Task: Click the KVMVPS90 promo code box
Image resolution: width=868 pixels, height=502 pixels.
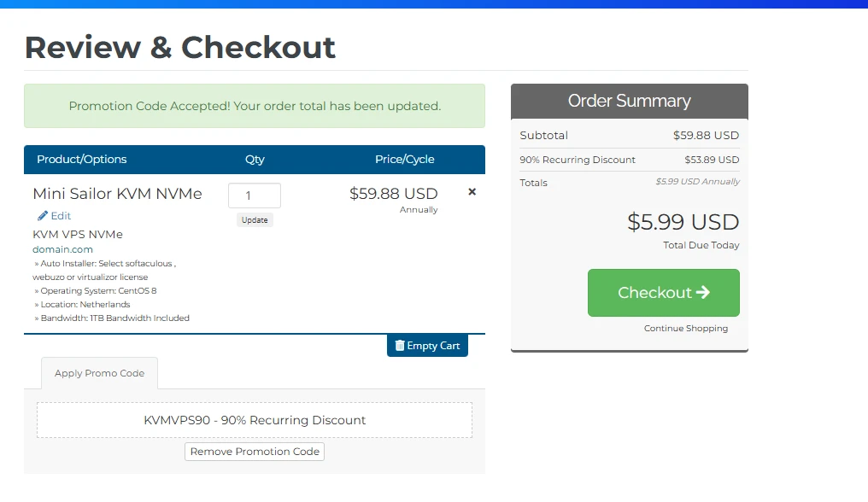Action: pyautogui.click(x=255, y=420)
